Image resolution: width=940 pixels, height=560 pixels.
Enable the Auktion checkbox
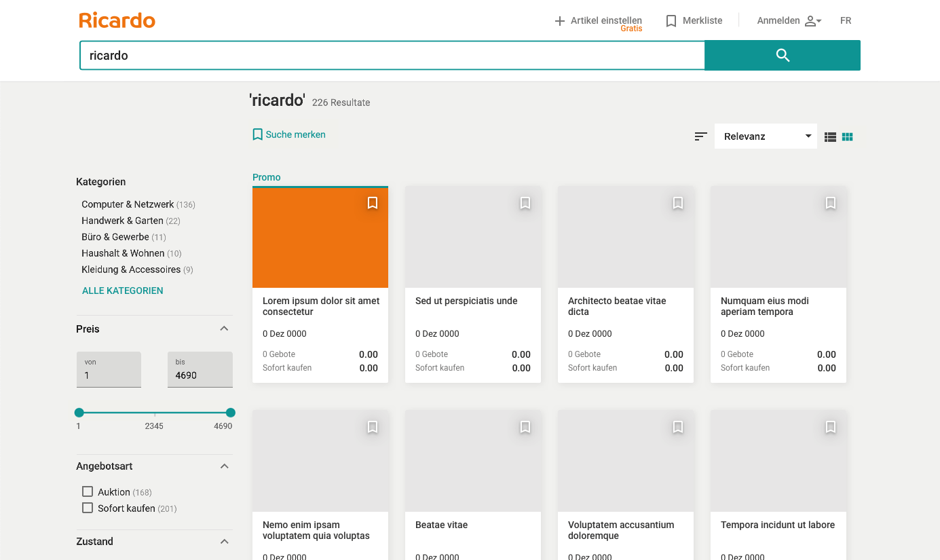tap(88, 491)
